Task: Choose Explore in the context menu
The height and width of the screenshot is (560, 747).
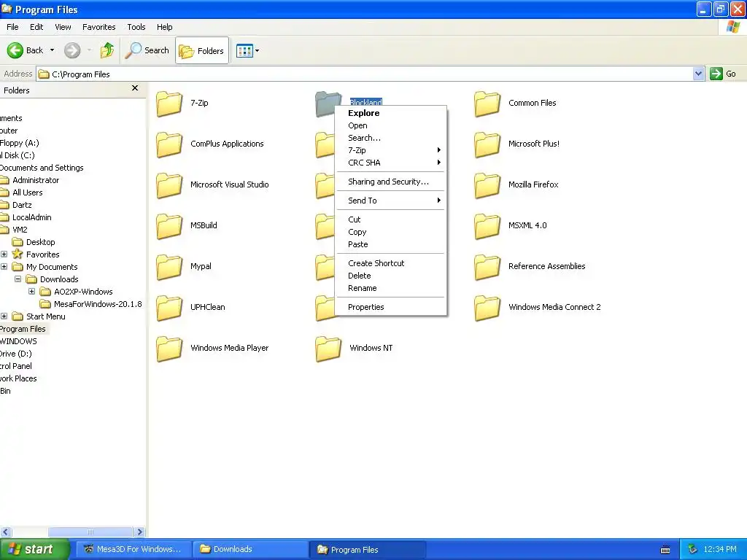Action: pyautogui.click(x=391, y=113)
